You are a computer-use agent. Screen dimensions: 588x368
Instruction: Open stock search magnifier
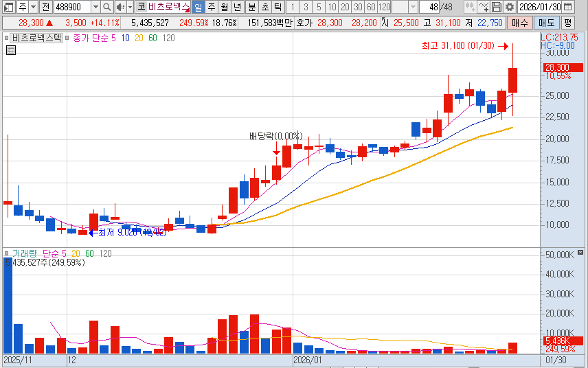point(107,7)
